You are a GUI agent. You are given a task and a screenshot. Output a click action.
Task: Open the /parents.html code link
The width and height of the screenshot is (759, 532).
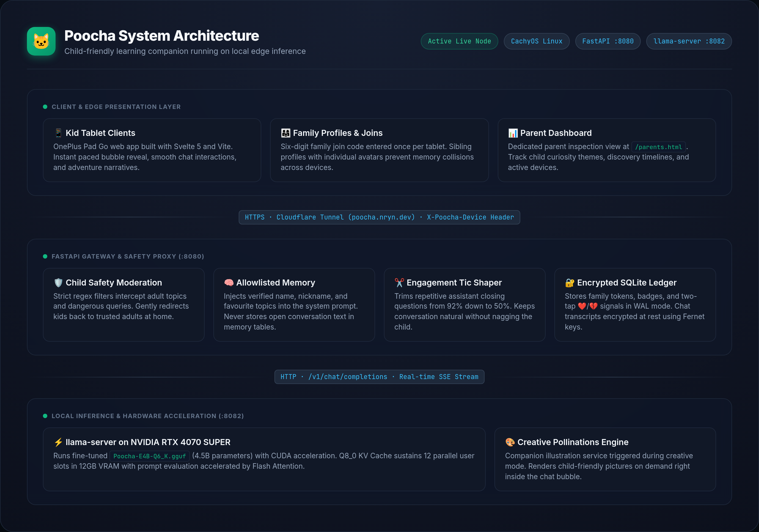[x=658, y=147]
